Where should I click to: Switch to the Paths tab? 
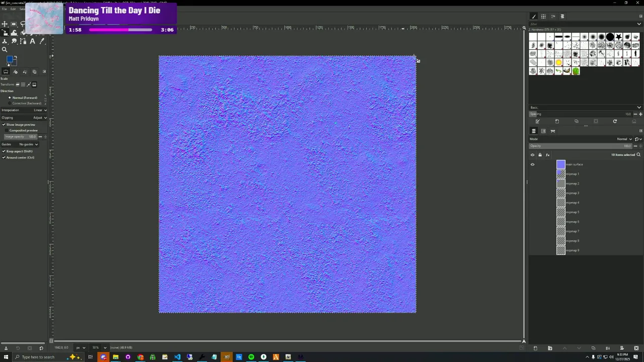coord(553,131)
